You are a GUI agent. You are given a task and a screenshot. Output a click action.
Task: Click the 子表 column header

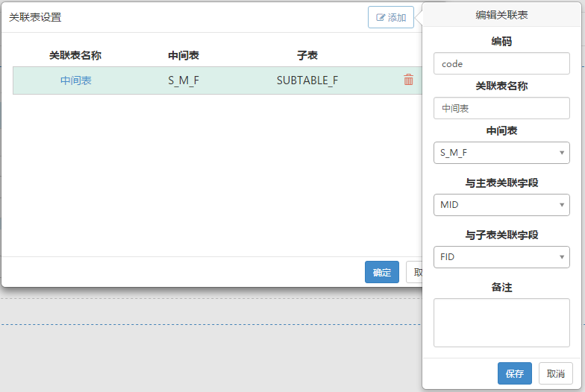(307, 55)
